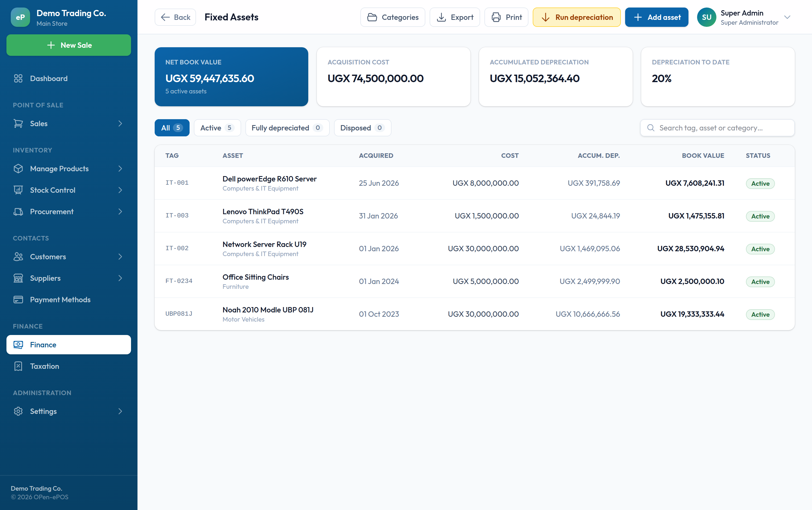Open the Taxation menu item
Viewport: 812px width, 510px height.
[69, 366]
